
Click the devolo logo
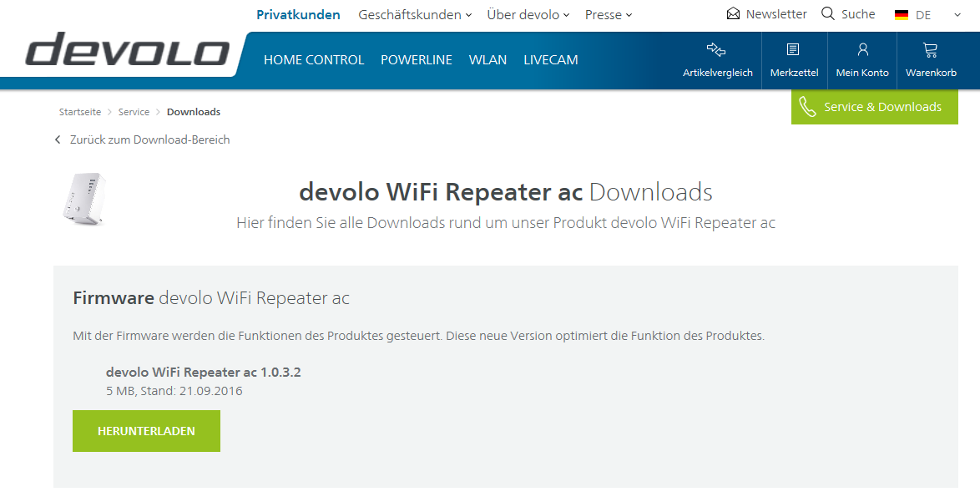[128, 52]
